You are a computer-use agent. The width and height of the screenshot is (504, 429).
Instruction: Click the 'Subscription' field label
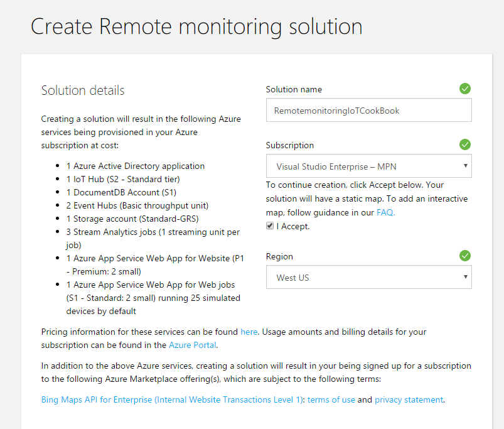[x=290, y=145]
